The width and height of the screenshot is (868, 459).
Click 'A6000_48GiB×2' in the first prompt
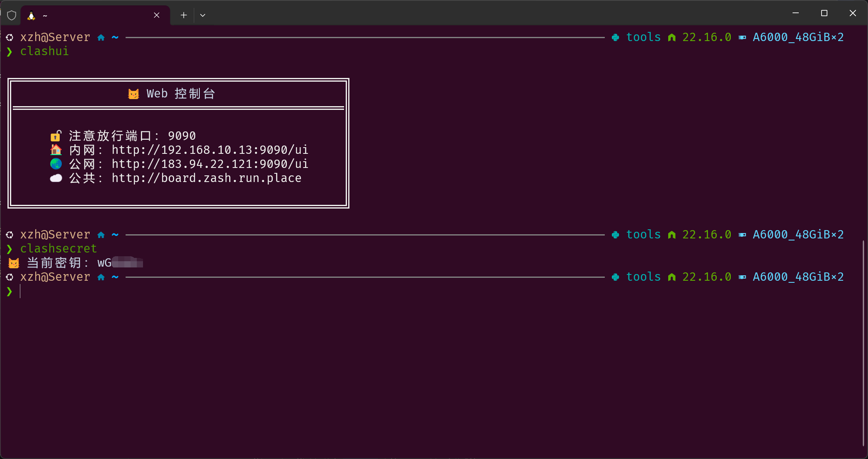[798, 37]
